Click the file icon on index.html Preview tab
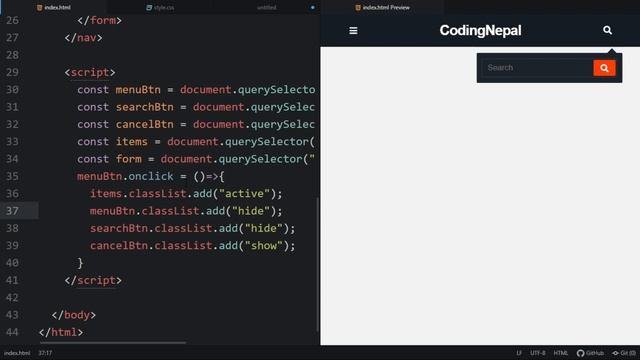The height and width of the screenshot is (360, 640). [358, 7]
